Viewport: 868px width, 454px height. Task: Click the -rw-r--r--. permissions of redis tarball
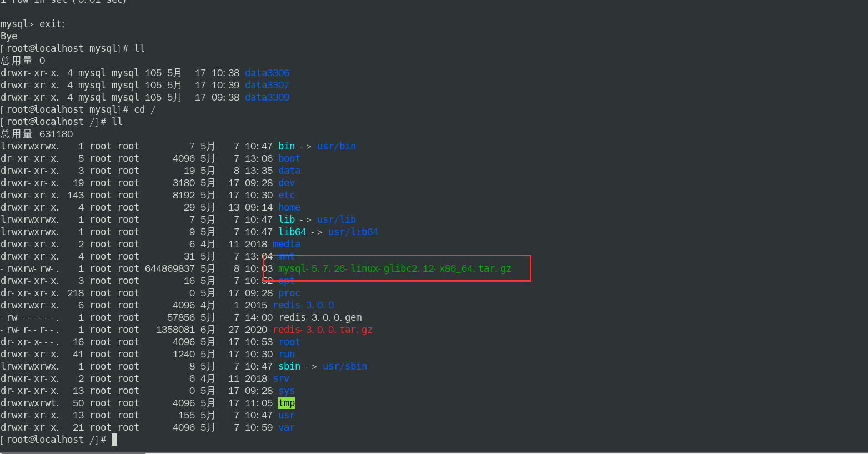tap(30, 330)
